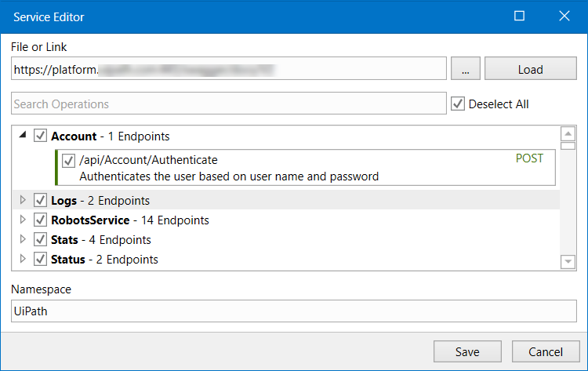Click the Namespace text field

tap(293, 311)
